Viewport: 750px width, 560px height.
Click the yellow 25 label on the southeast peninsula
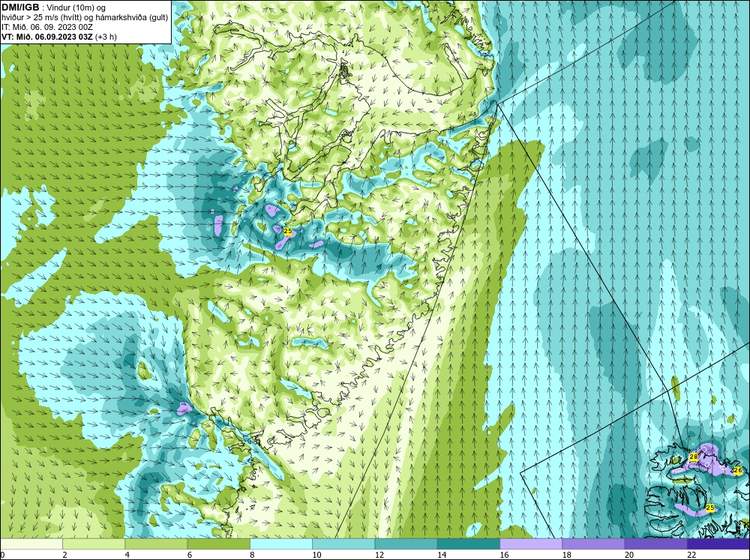coord(710,508)
